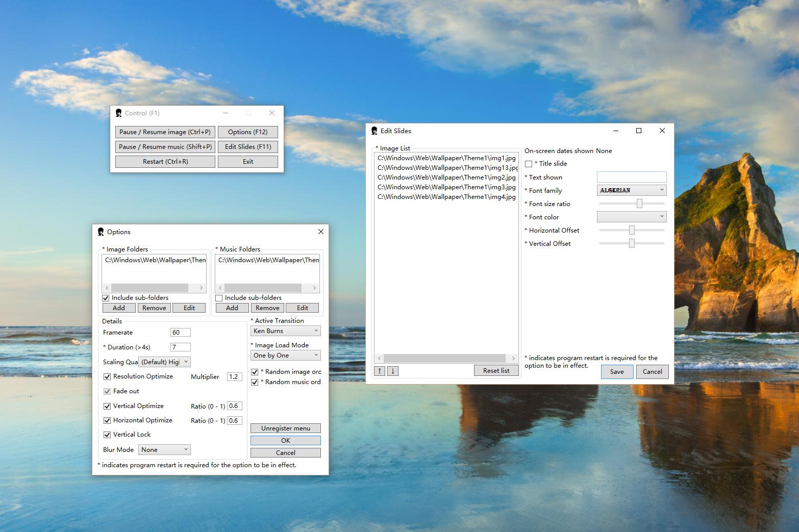
Task: Click the Vertical Offset slider handle
Action: point(632,243)
